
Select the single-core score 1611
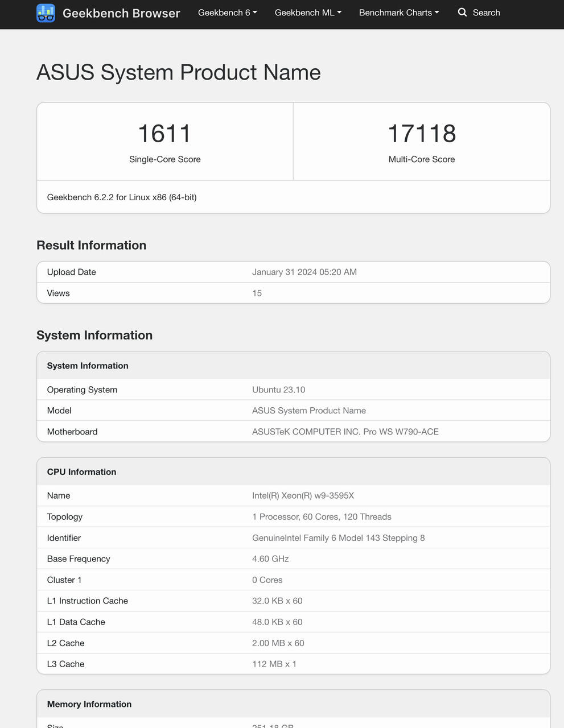coord(165,134)
